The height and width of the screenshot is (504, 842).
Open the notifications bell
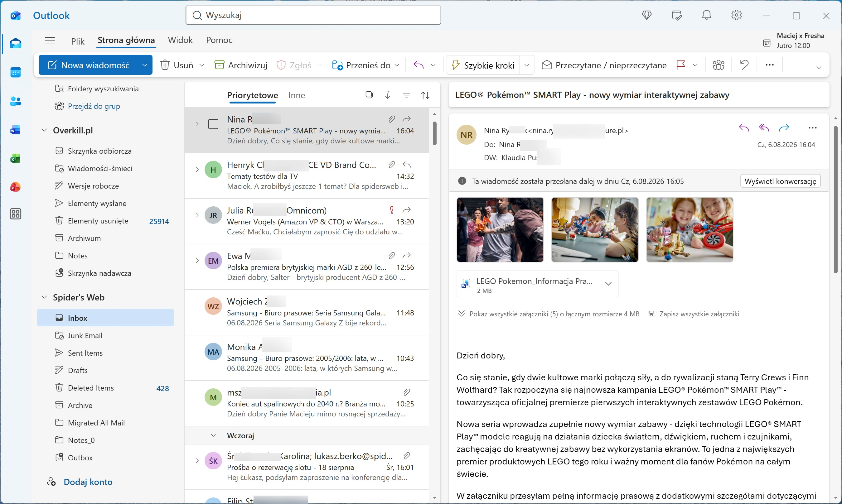click(706, 15)
